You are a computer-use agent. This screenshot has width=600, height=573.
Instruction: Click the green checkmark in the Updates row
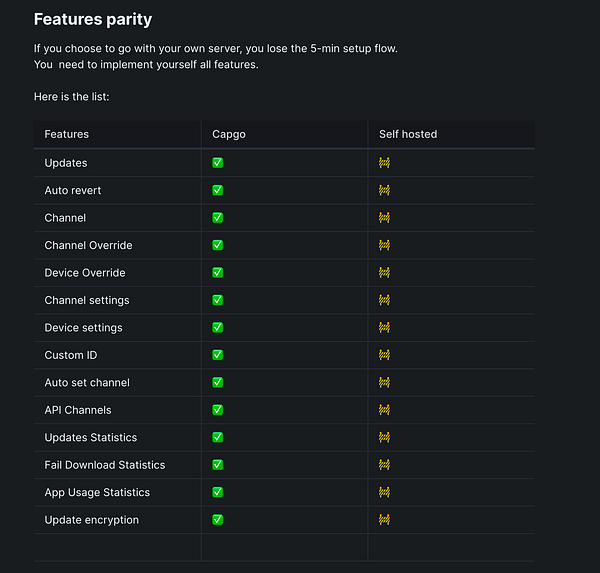point(218,163)
